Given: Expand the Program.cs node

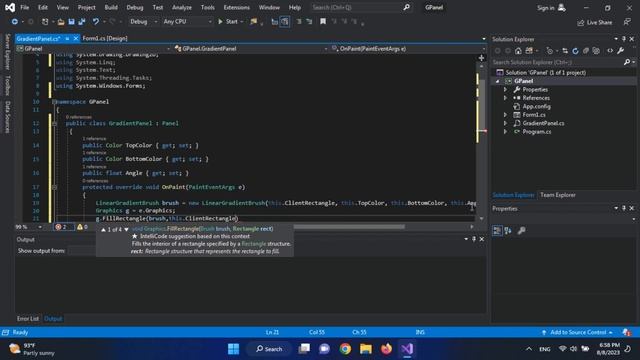Looking at the screenshot, I should (505, 131).
